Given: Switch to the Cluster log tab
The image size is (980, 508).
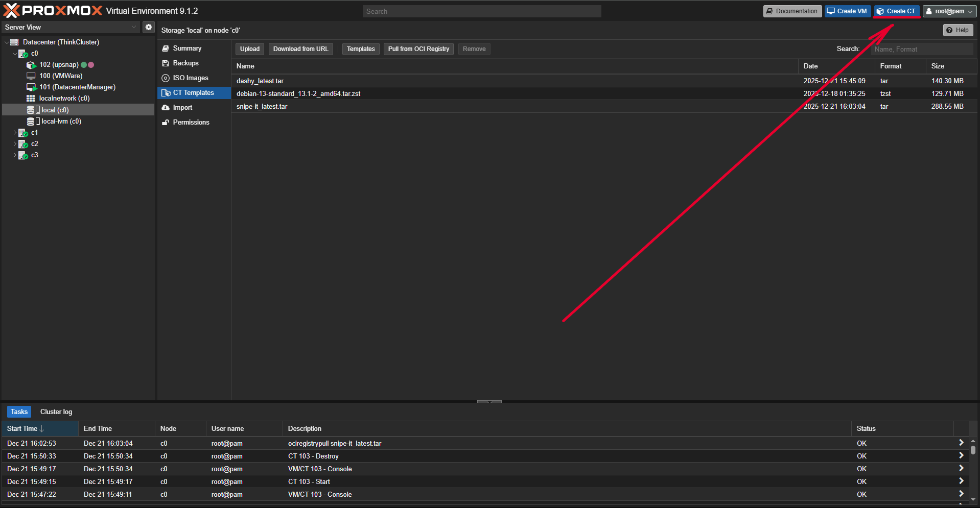Looking at the screenshot, I should (56, 412).
